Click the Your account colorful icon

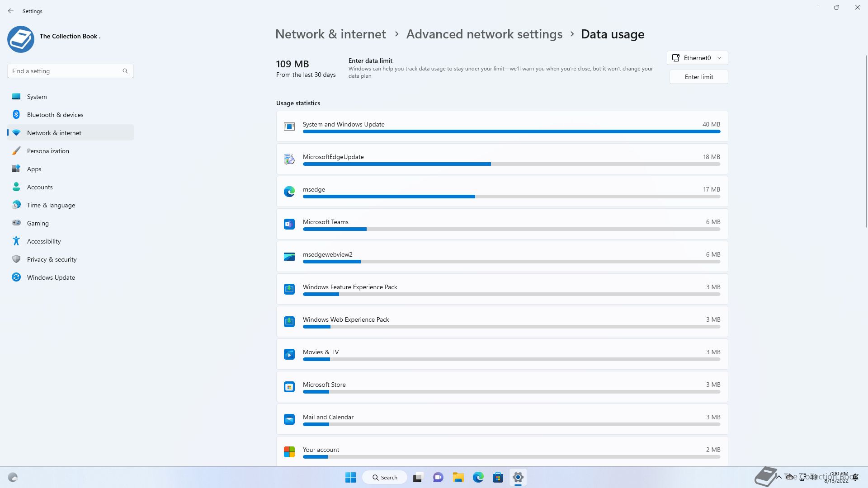289,452
